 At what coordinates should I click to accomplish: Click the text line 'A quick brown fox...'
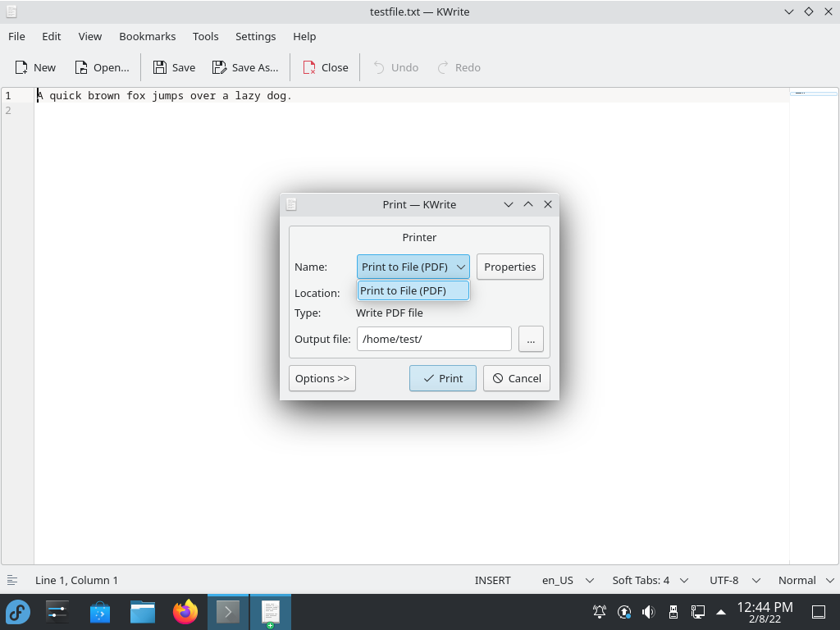(164, 95)
